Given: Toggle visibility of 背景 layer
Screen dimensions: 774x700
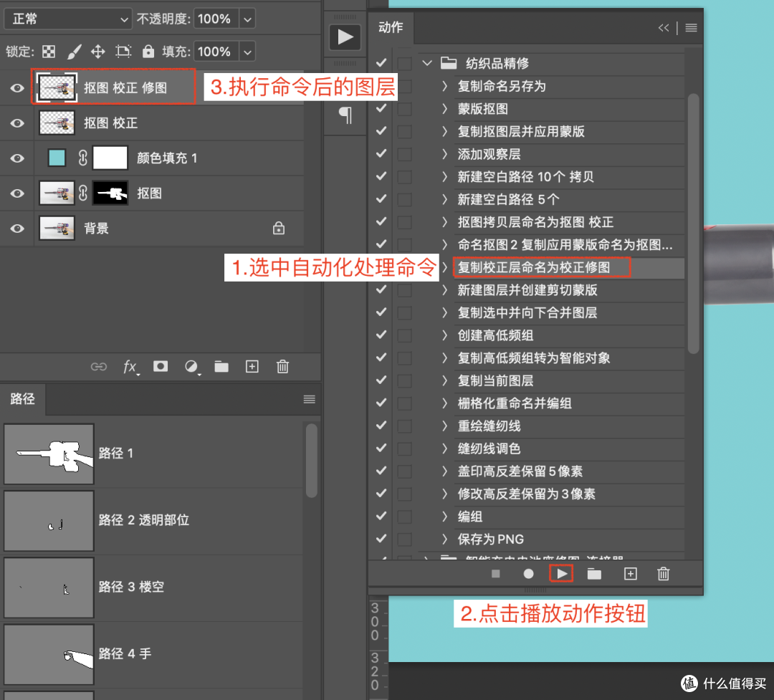Looking at the screenshot, I should click(17, 228).
